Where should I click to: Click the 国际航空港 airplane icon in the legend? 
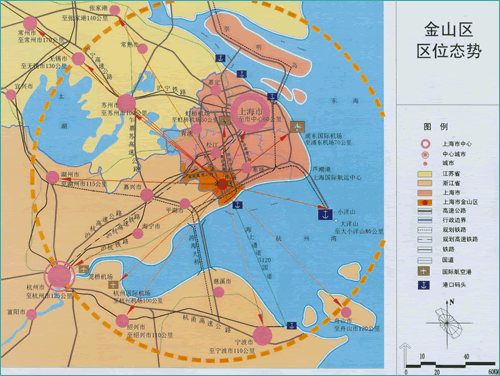tap(424, 271)
